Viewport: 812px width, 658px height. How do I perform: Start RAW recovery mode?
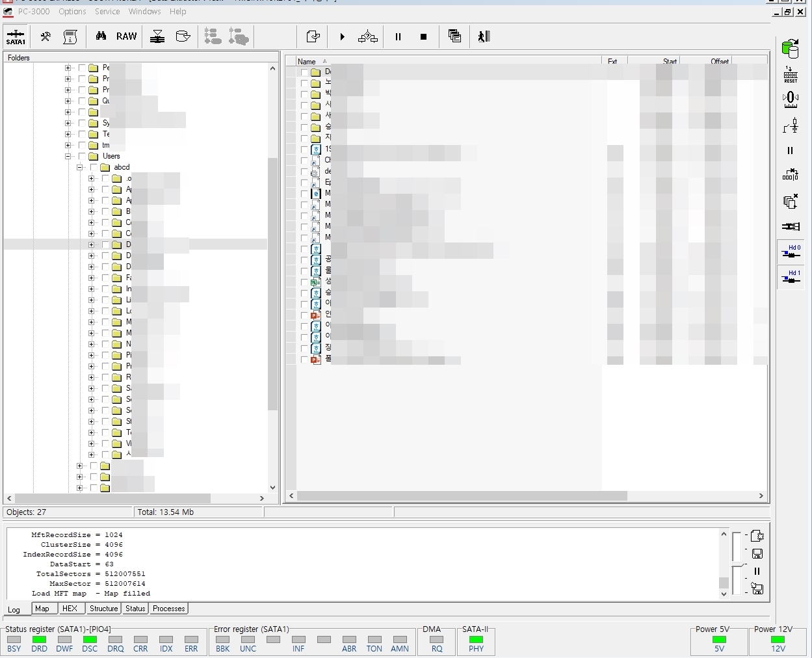(126, 36)
